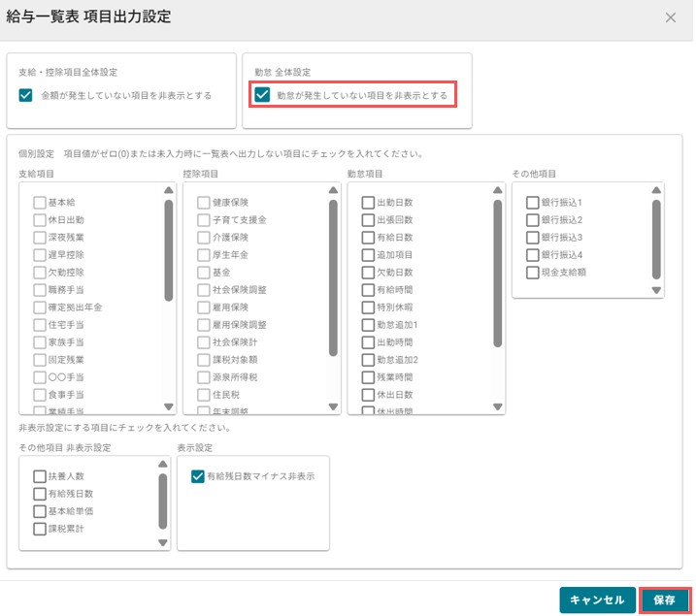696x616 pixels.
Task: Check the 職務手当 checkbox
Action: (40, 290)
